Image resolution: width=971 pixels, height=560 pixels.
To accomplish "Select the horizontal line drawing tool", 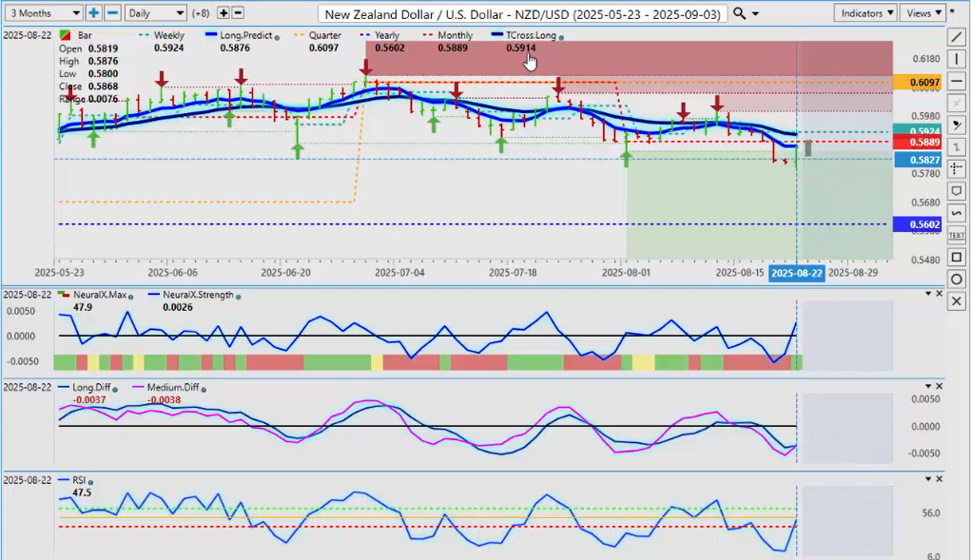I will [956, 81].
